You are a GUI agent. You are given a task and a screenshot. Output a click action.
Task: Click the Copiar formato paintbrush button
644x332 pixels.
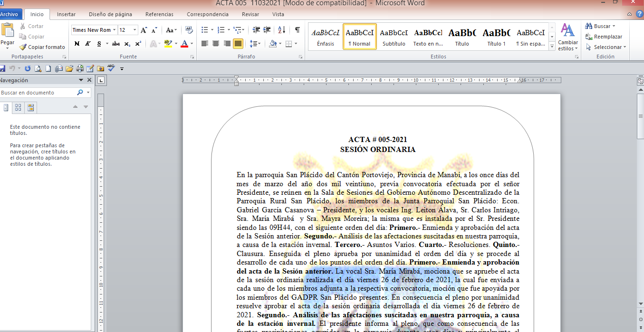coord(42,47)
